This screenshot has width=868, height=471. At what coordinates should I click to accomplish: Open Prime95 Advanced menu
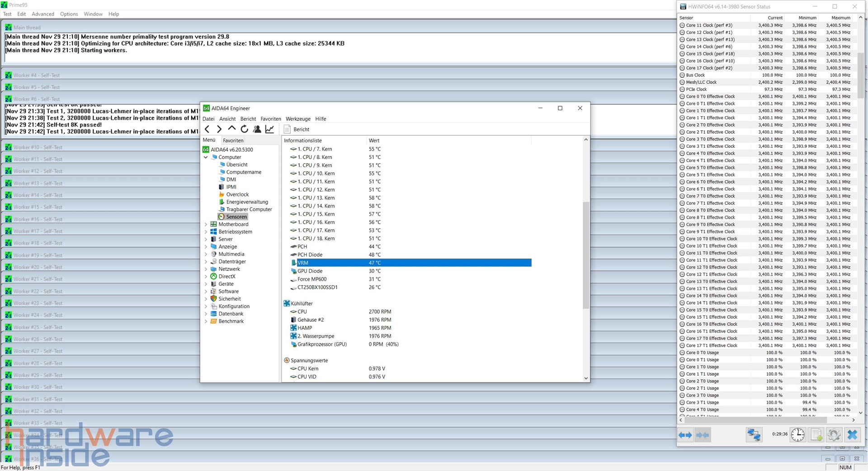tap(43, 14)
